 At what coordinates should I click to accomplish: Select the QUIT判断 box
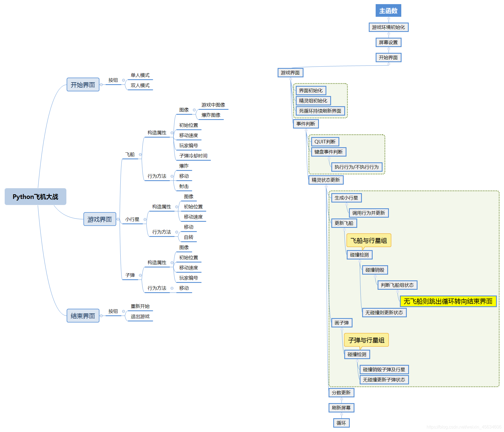click(325, 142)
